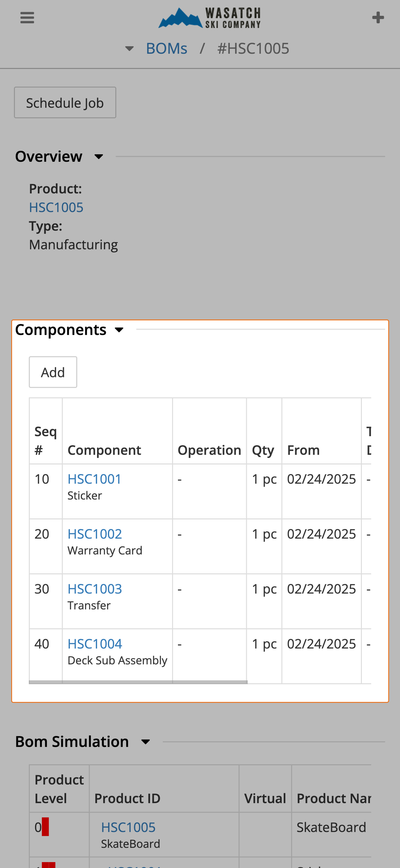
Task: Open the HSC1005 product link in Overview
Action: tap(56, 207)
